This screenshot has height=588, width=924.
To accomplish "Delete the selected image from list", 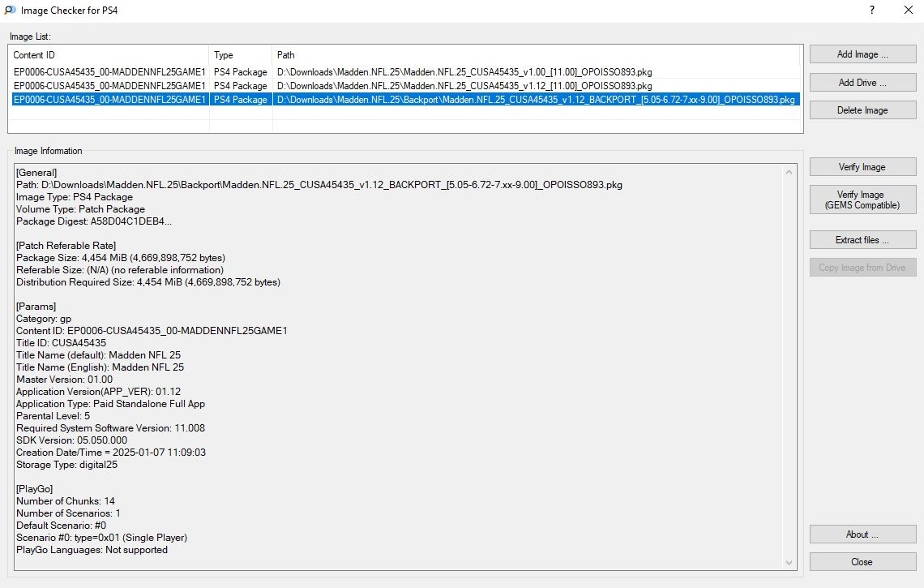I will (862, 110).
